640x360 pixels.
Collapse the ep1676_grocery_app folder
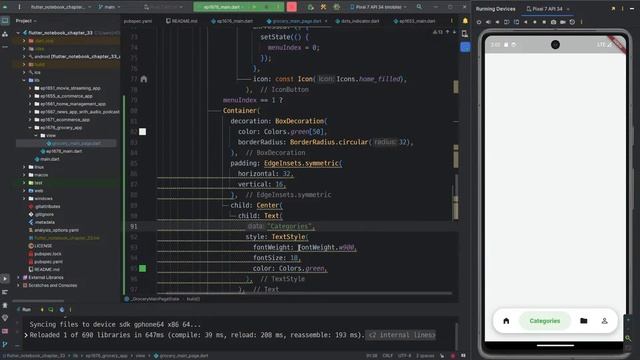coord(30,128)
